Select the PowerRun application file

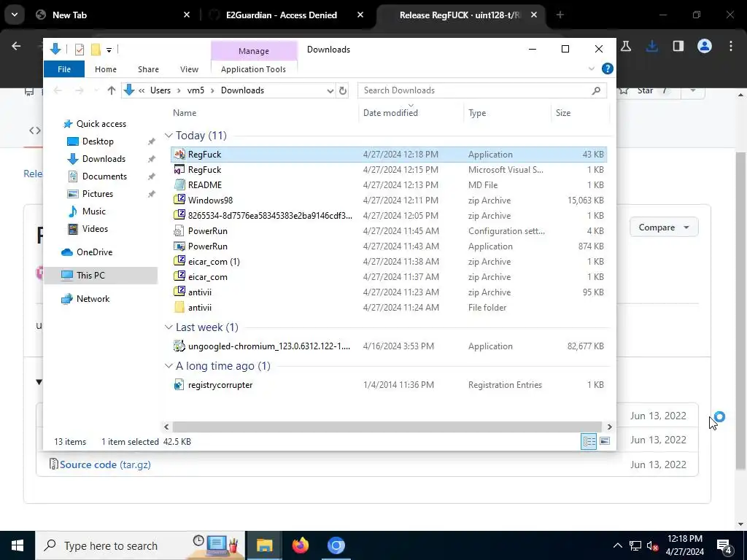click(x=388, y=246)
